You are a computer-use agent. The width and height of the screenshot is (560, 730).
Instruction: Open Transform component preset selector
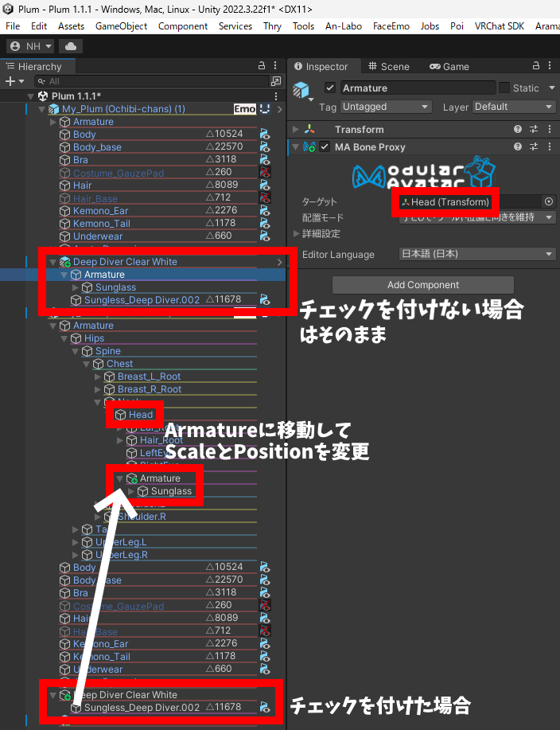click(x=534, y=130)
